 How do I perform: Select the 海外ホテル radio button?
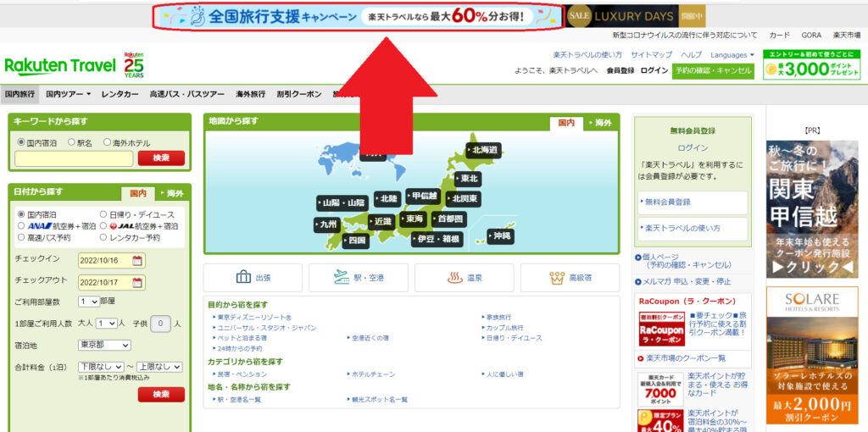(107, 142)
